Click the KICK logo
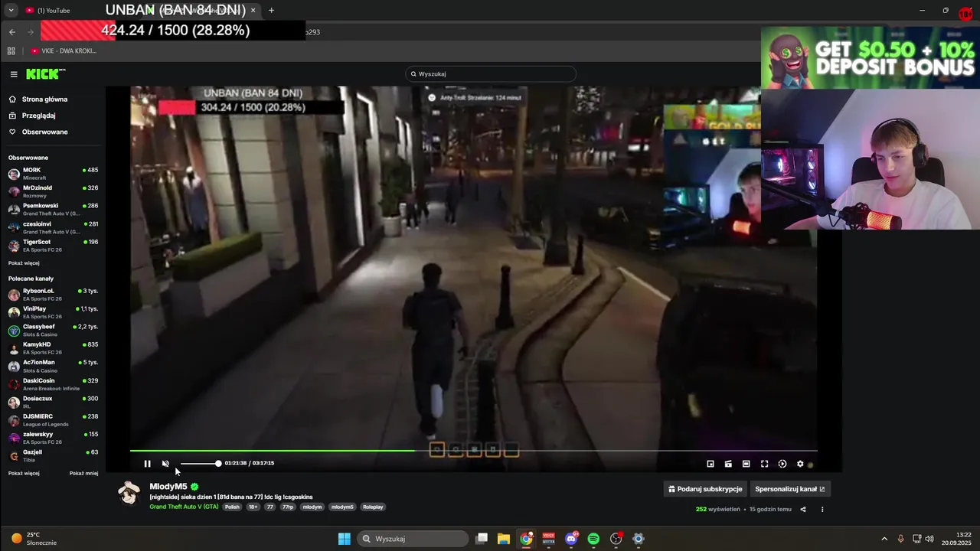The height and width of the screenshot is (551, 980). tap(45, 74)
